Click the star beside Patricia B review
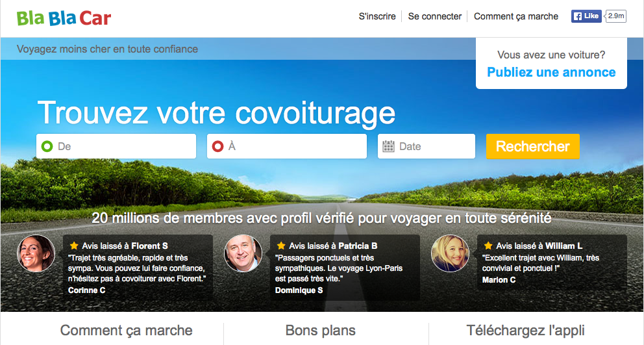Viewport: 644px width, 345px height. pos(281,246)
